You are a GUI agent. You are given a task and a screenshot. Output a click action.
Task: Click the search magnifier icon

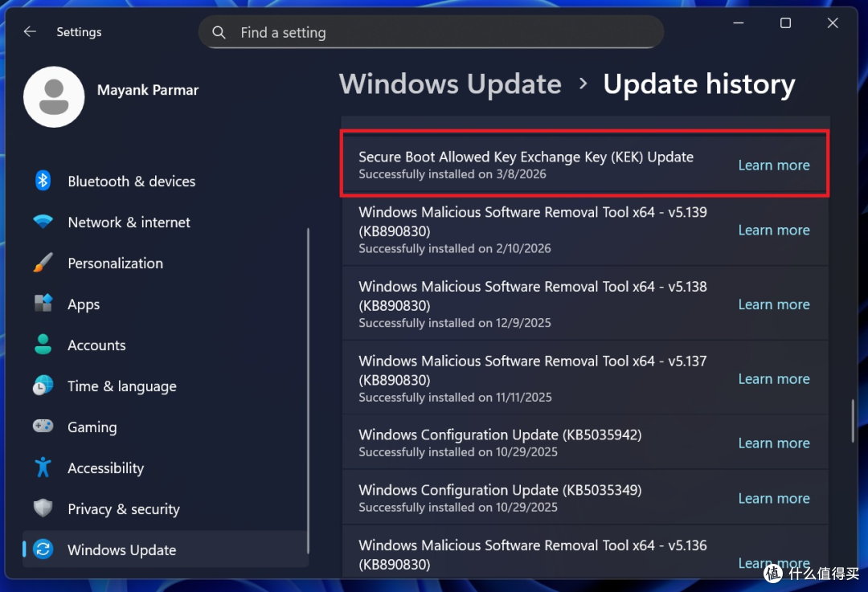[219, 32]
